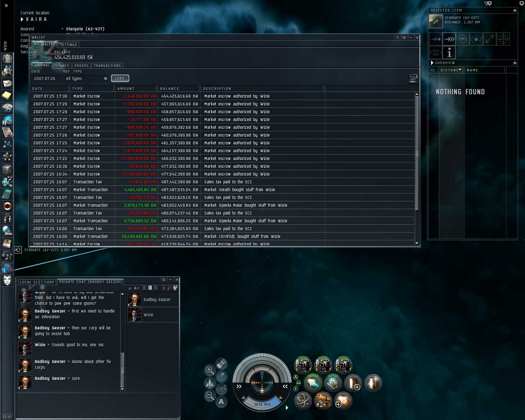This screenshot has height=420, width=525.
Task: Activate the atom-symbol module on HUD
Action: tap(303, 401)
